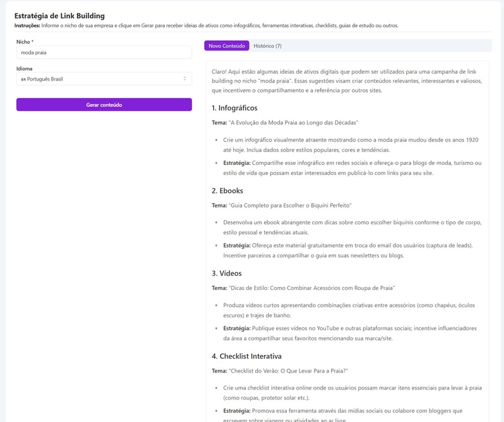The width and height of the screenshot is (504, 422).
Task: Click bullet 'Desenvolva um ebook abrangente'
Action: pos(352,227)
